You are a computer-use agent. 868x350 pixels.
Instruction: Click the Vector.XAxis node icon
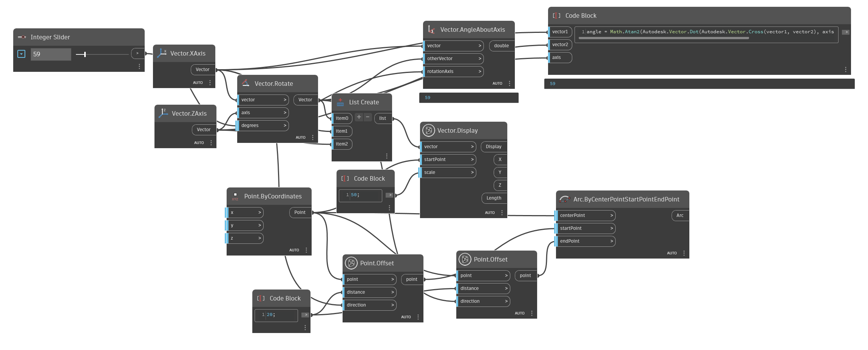pos(162,53)
